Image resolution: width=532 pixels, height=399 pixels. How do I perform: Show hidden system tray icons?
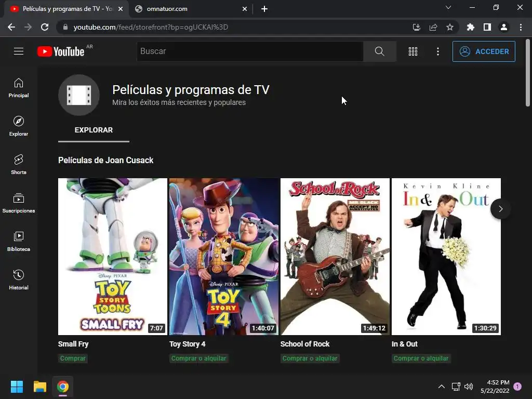click(442, 387)
